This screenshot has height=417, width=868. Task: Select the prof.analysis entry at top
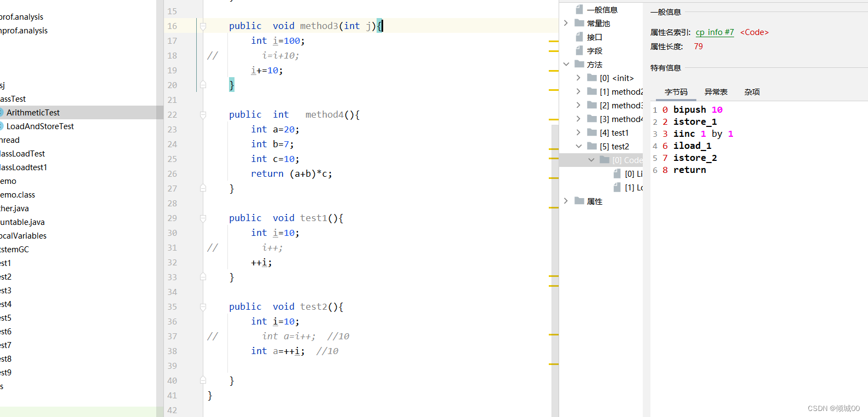point(21,17)
